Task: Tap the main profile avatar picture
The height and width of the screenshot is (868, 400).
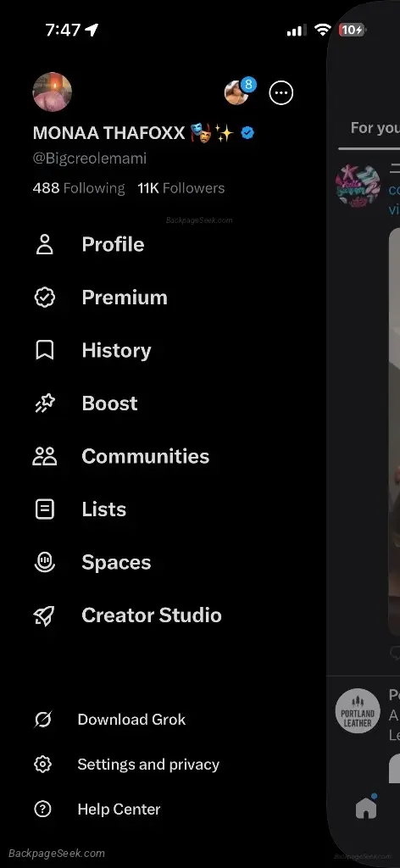Action: point(52,92)
